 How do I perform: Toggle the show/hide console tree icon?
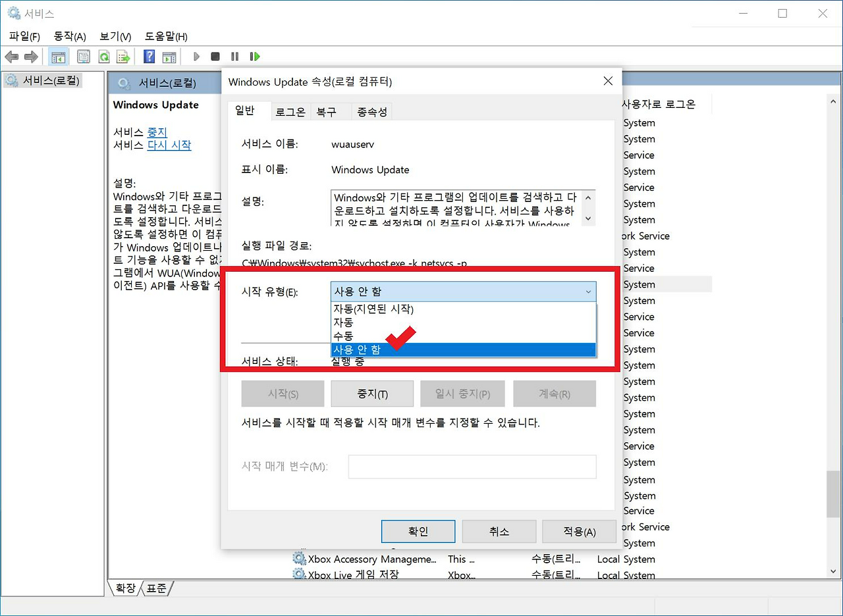tap(58, 57)
